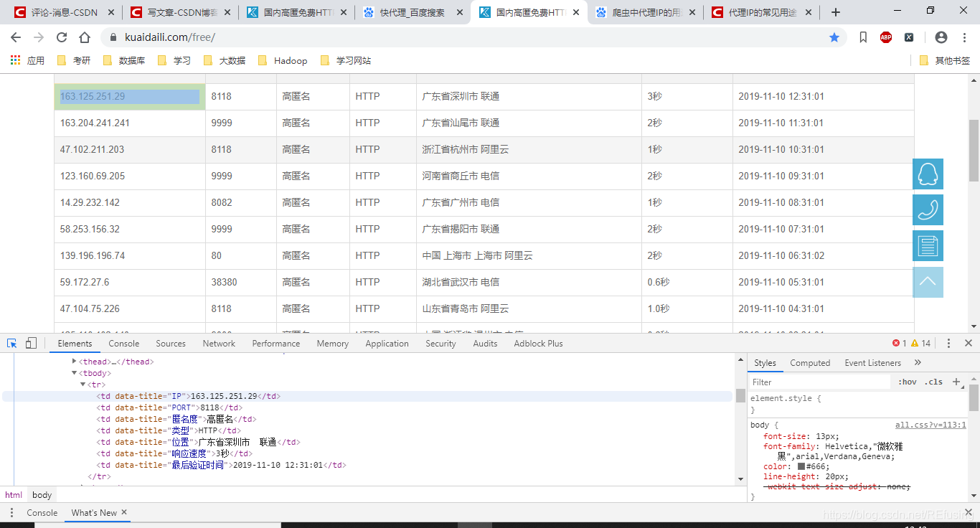Open a new browser tab
The image size is (980, 528).
(x=836, y=12)
